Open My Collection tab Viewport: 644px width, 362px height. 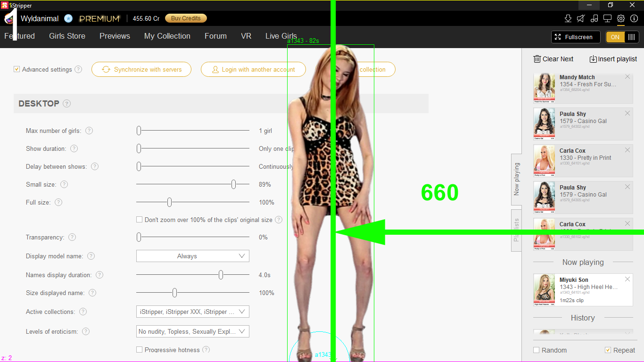167,36
